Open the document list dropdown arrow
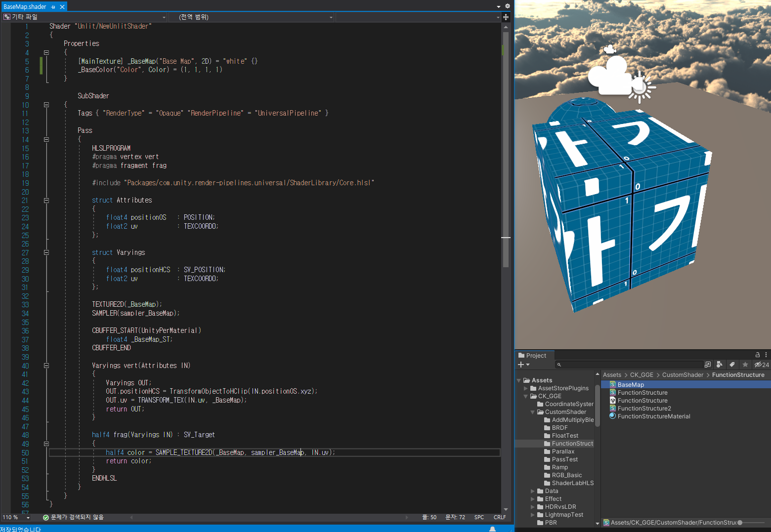This screenshot has height=532, width=771. (499, 6)
